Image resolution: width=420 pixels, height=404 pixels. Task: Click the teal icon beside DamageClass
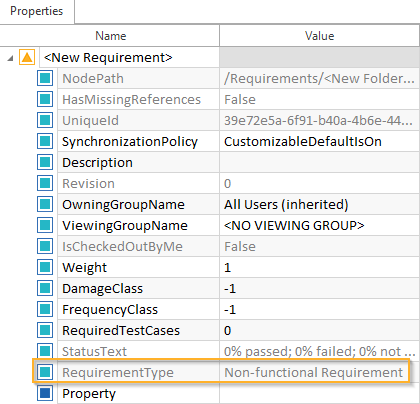point(45,288)
